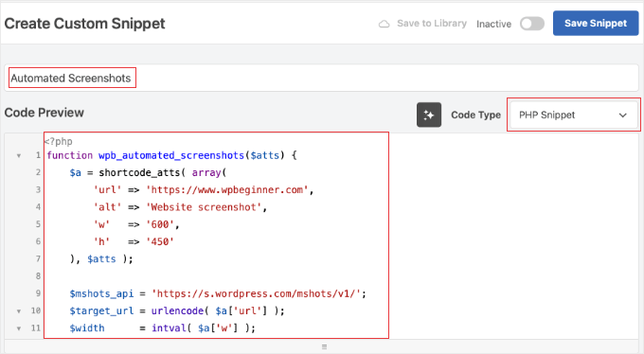Click the function name wpb_automated_screenshots
644x354 pixels.
coord(171,155)
